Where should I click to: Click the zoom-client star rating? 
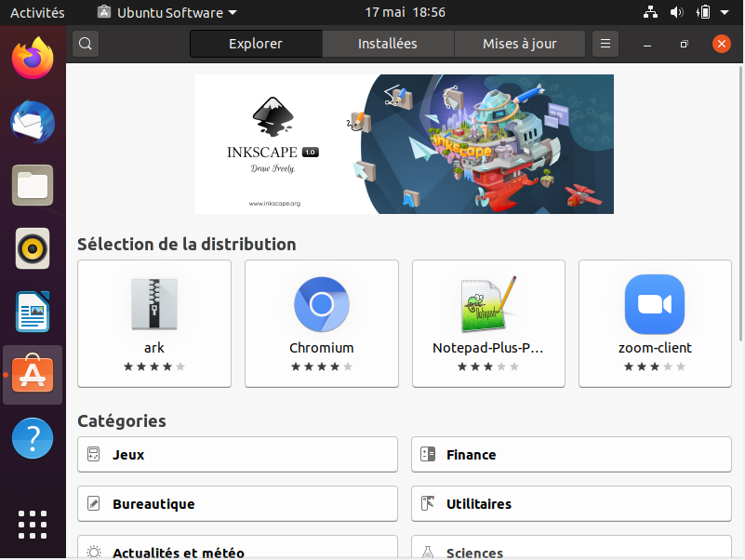(655, 367)
